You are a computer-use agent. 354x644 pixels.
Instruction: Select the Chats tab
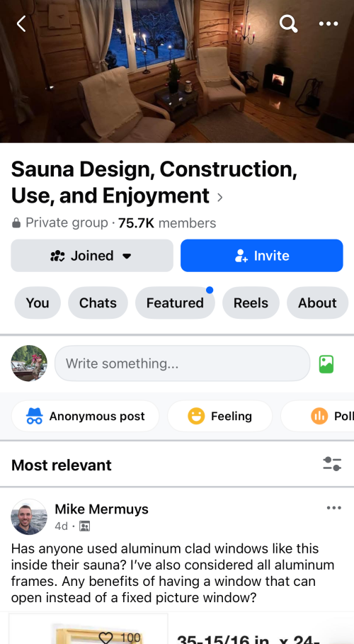point(98,303)
